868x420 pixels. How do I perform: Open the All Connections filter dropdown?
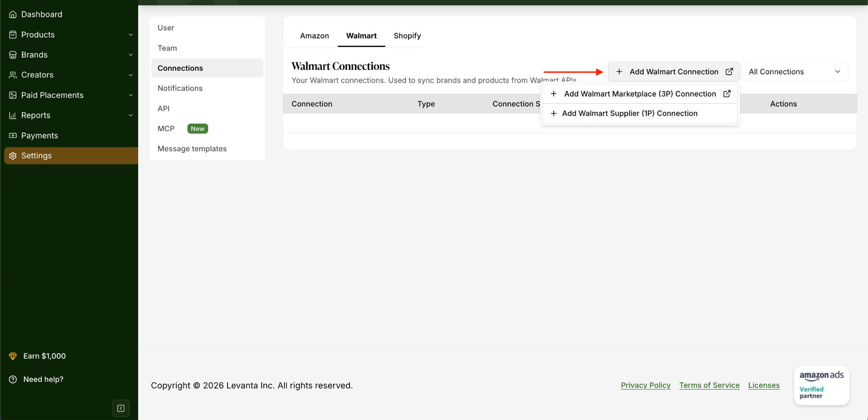795,72
